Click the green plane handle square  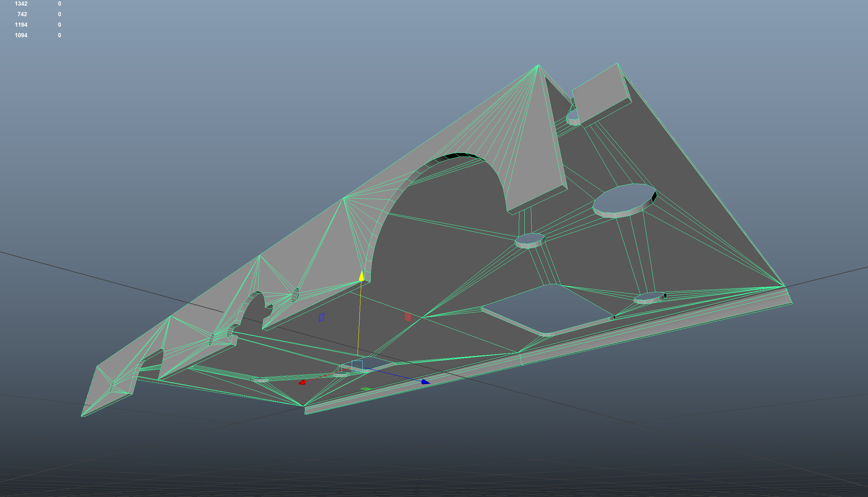click(x=366, y=389)
